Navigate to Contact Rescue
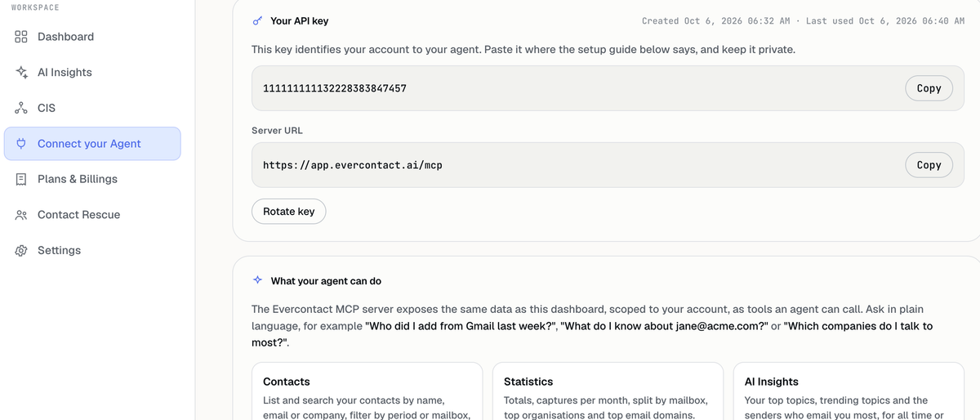Screen dimensions: 980x420 click(x=92, y=215)
